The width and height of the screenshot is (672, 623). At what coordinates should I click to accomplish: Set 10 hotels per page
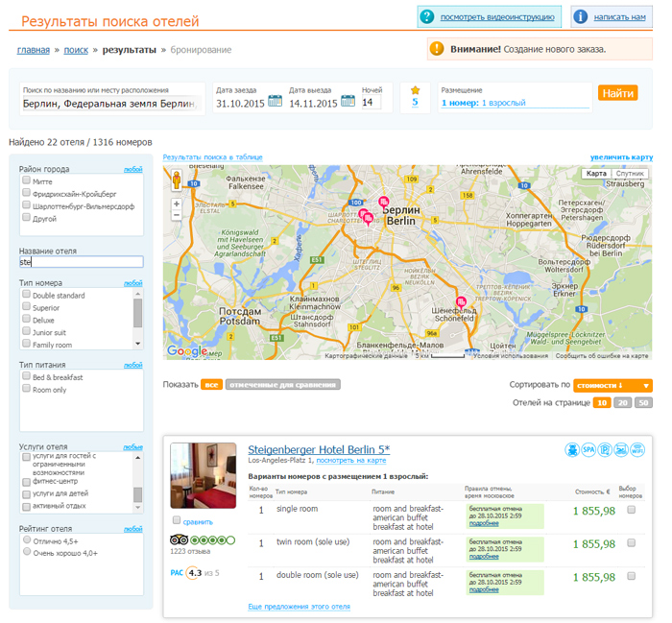click(602, 403)
